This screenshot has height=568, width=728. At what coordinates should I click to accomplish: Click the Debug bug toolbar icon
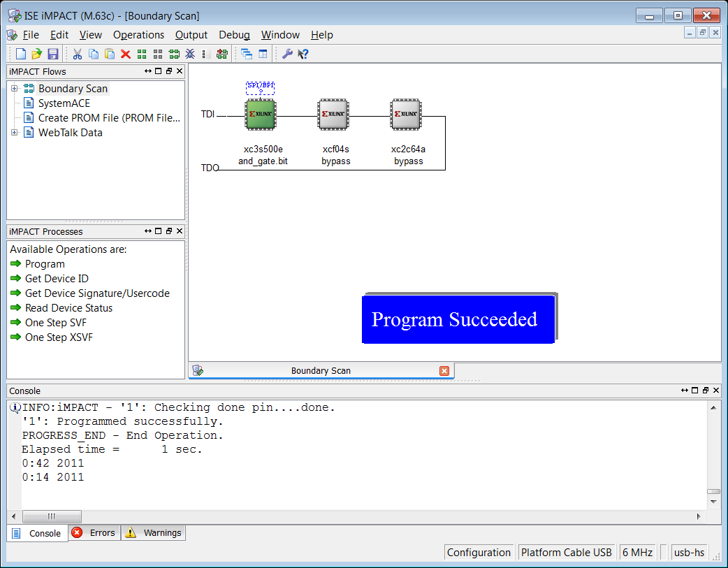click(190, 54)
